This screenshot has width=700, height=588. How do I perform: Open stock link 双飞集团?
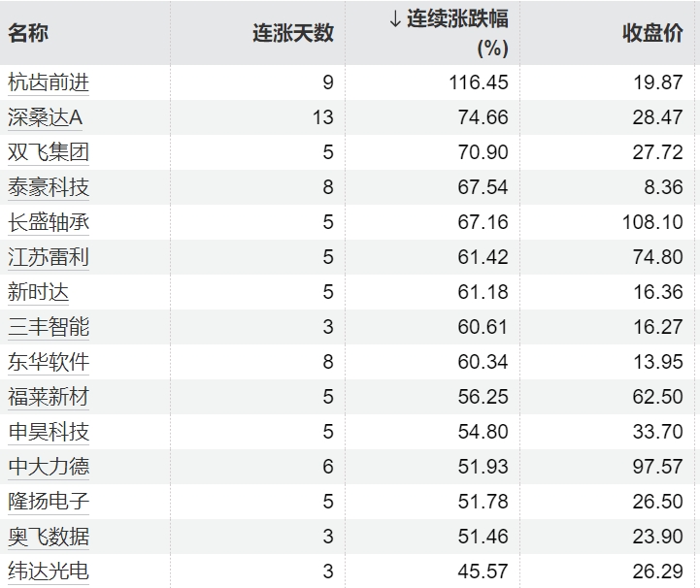[49, 152]
